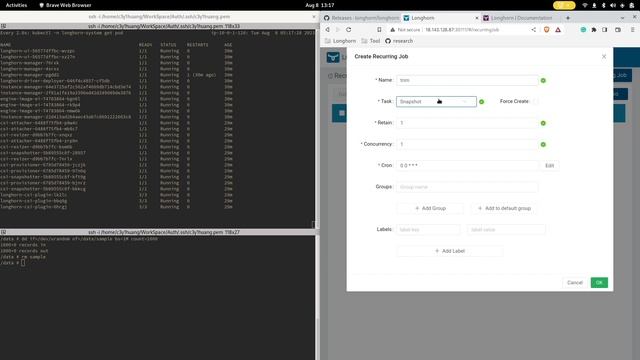Close the Create Recurring Job dialog

(604, 56)
